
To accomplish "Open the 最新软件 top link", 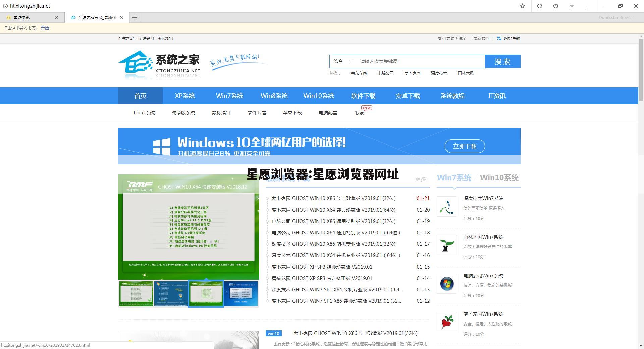I will click(x=481, y=39).
